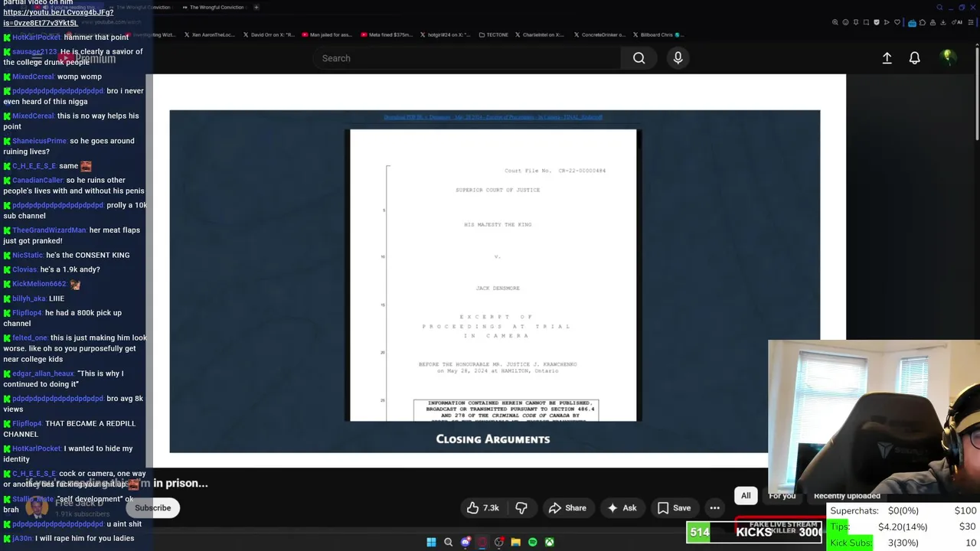The image size is (980, 551).
Task: Open a new browser tab with plus
Action: pyautogui.click(x=256, y=8)
